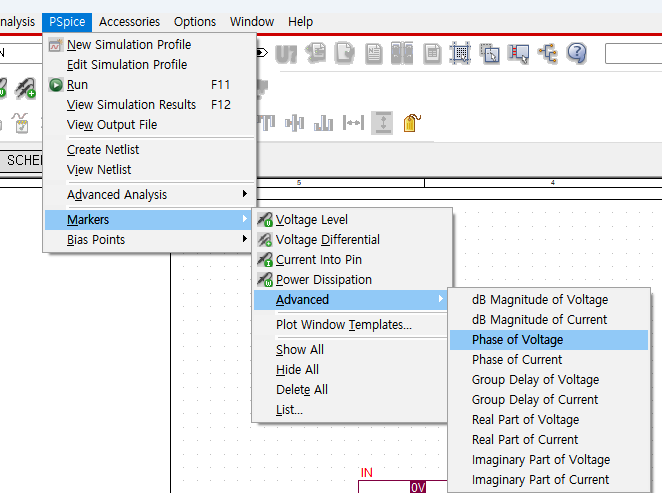The width and height of the screenshot is (662, 493).
Task: Open the Project Manager tree icon
Action: pyautogui.click(x=548, y=54)
